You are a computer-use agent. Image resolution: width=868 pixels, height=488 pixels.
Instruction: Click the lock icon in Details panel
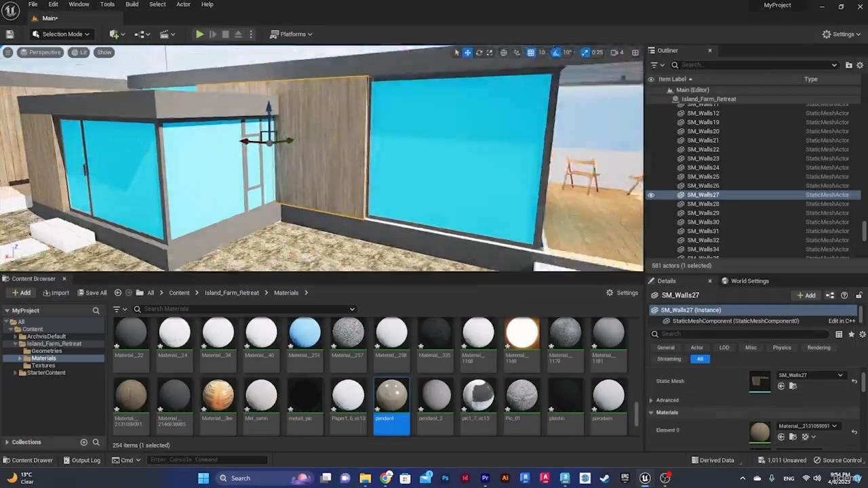[x=859, y=296]
